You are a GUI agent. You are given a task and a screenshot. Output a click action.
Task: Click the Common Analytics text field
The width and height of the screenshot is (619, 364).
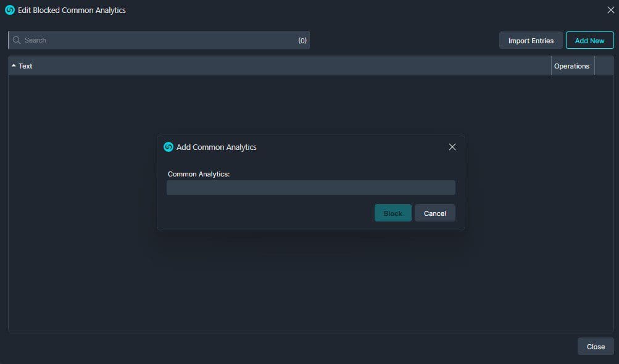click(310, 188)
